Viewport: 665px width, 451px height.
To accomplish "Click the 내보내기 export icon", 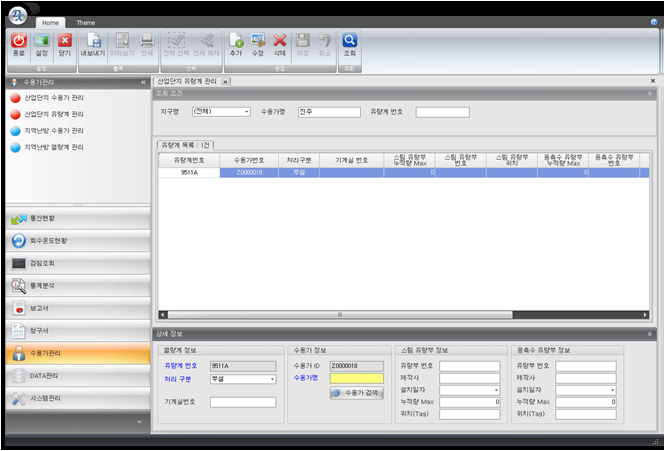I will [x=92, y=42].
